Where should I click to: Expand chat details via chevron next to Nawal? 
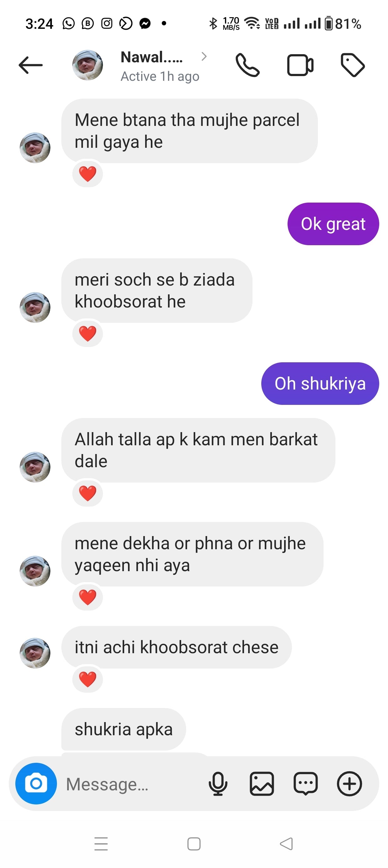[204, 56]
